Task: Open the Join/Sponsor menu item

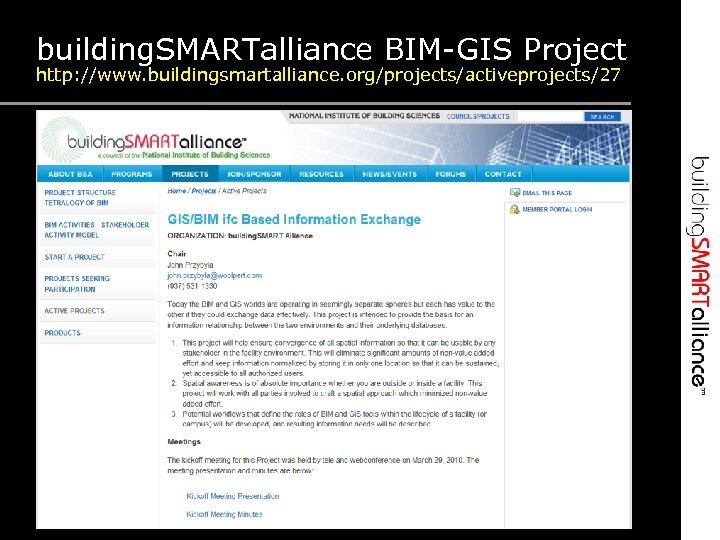Action: [x=254, y=174]
